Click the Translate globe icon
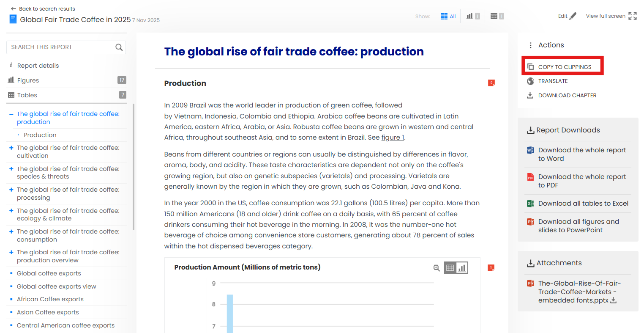644x333 pixels. tap(530, 81)
